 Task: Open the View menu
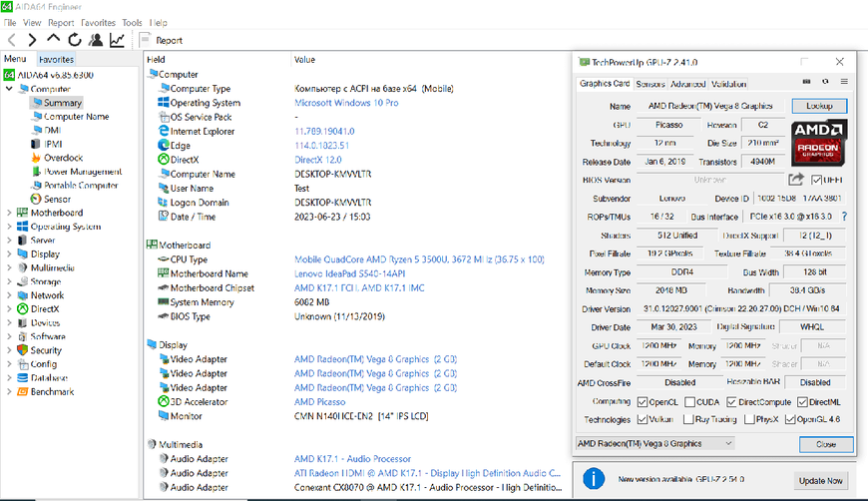[x=32, y=23]
